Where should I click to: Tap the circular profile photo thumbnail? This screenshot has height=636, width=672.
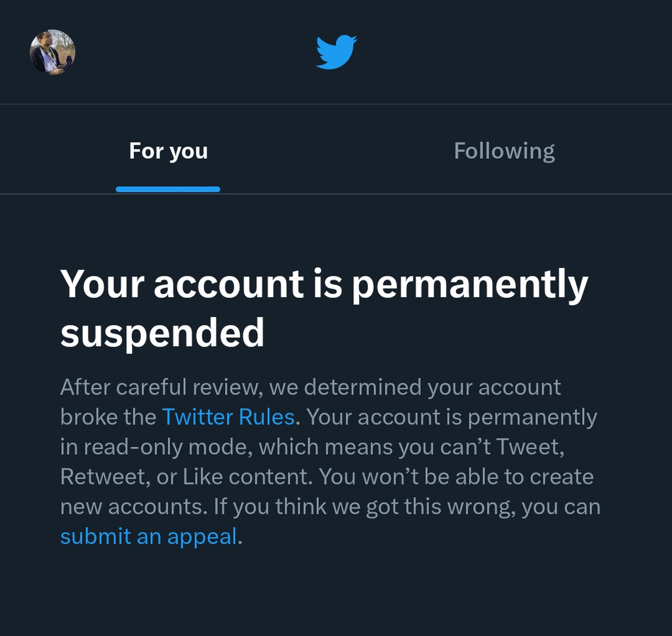(52, 52)
